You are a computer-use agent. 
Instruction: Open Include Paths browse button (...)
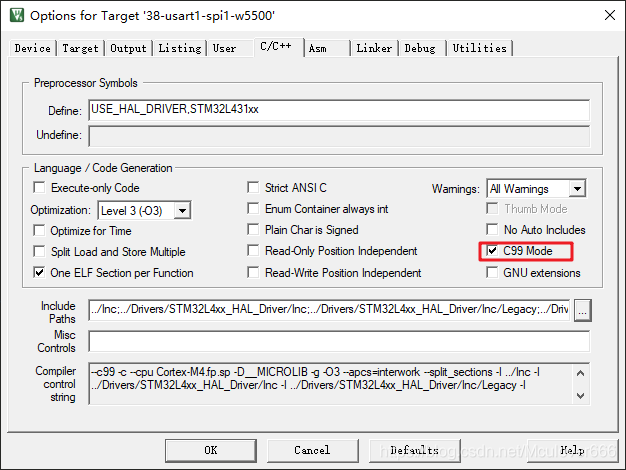(x=582, y=310)
